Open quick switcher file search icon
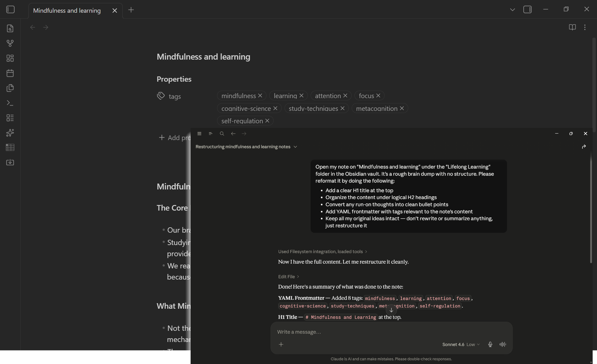This screenshot has height=364, width=597. pyautogui.click(x=10, y=28)
